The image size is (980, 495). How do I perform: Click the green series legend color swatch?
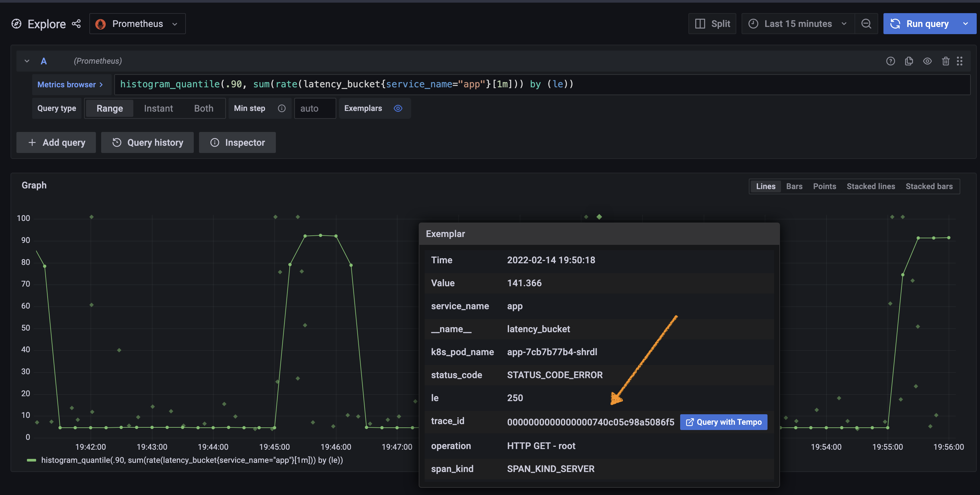click(x=32, y=460)
